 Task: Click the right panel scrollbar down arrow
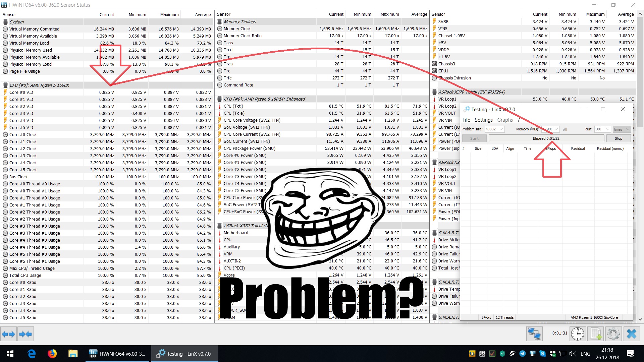tap(640, 319)
